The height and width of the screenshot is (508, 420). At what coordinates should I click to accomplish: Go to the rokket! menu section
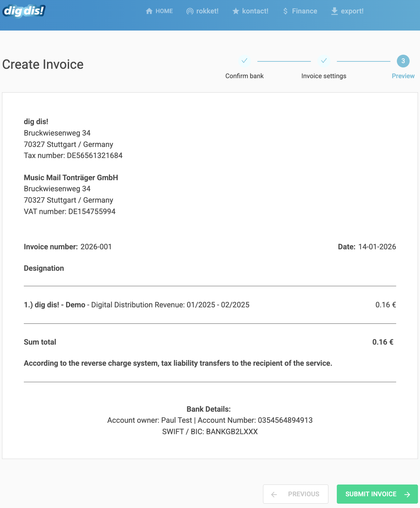(x=202, y=11)
